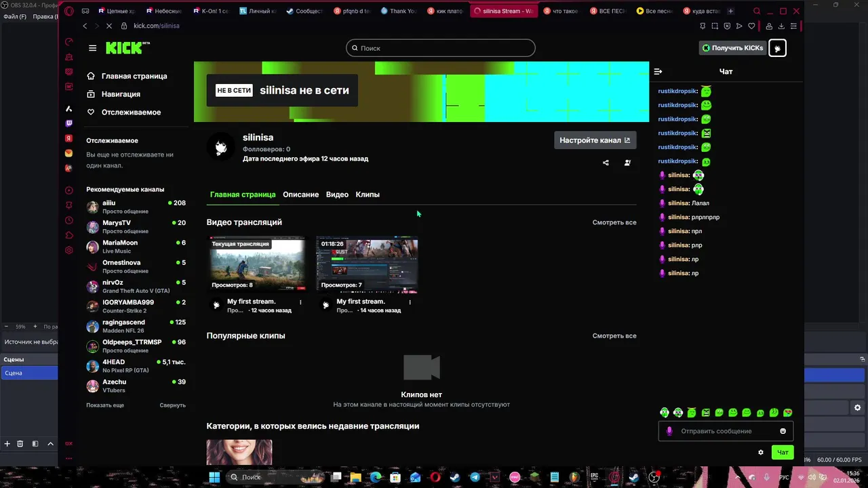Go back in the browser

coord(85,26)
